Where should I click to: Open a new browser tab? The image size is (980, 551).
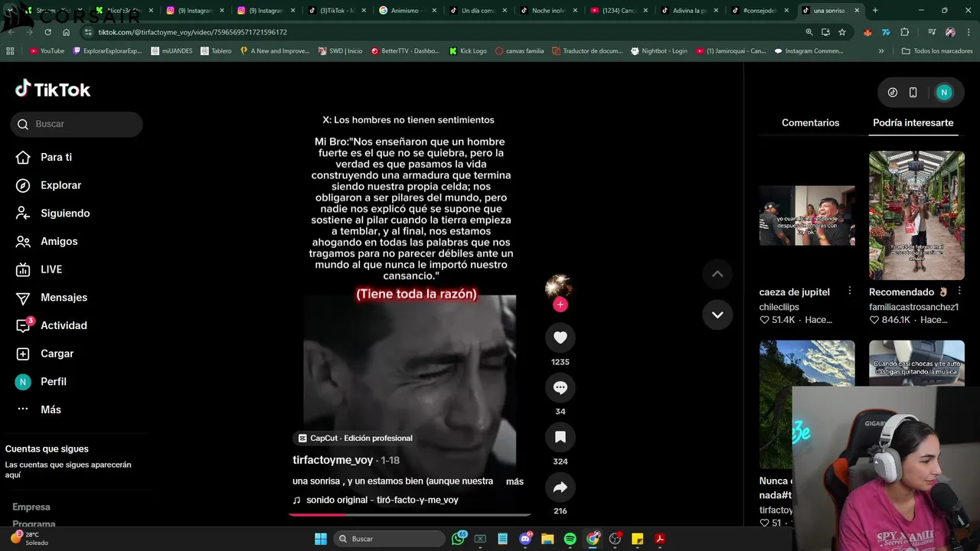point(875,11)
